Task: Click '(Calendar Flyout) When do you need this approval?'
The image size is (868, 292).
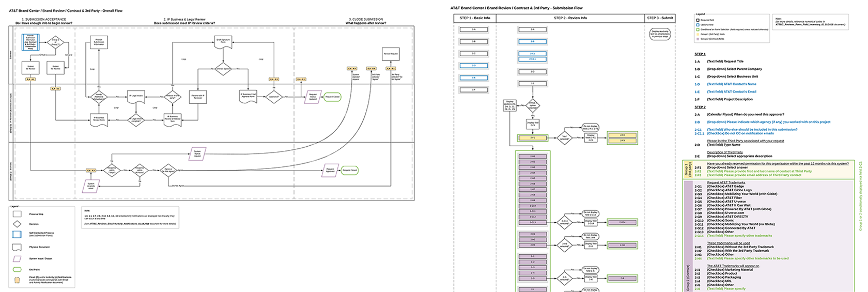Action: 746,114
